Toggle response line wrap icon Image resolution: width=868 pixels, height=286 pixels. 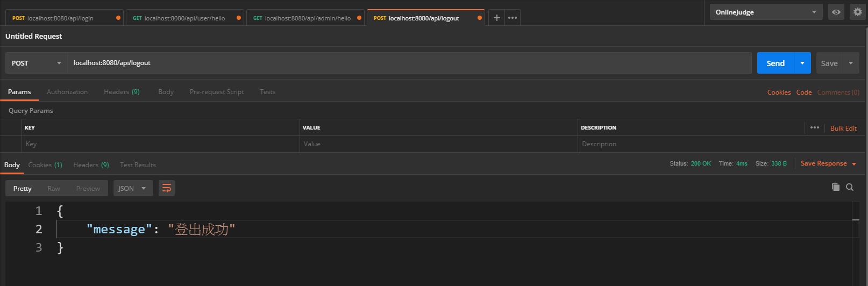pyautogui.click(x=167, y=188)
